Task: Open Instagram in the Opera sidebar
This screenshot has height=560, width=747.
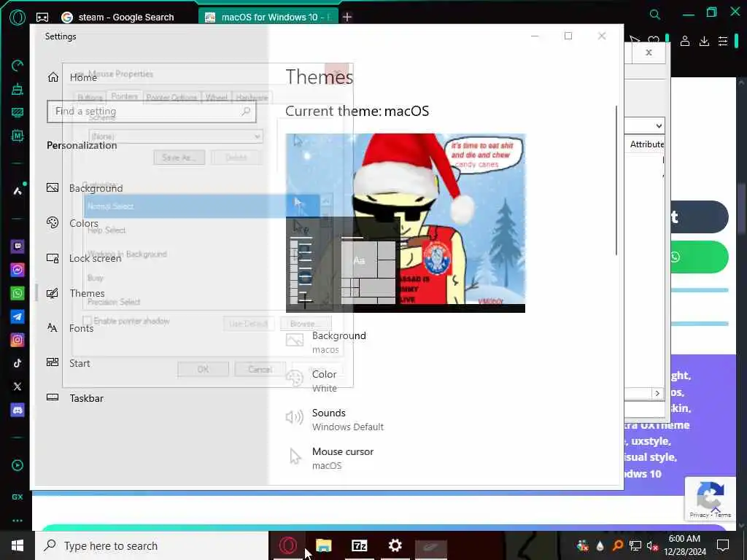Action: click(18, 340)
